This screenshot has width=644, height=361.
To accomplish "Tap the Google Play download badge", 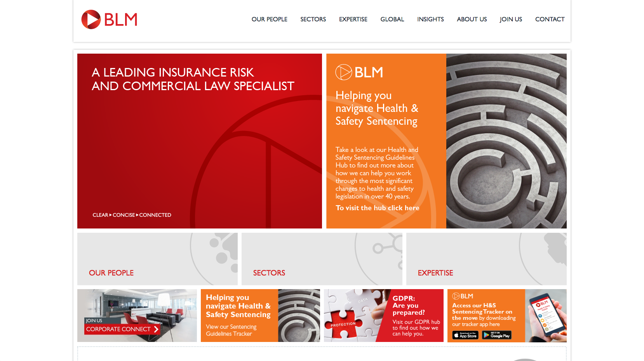I will pyautogui.click(x=496, y=335).
